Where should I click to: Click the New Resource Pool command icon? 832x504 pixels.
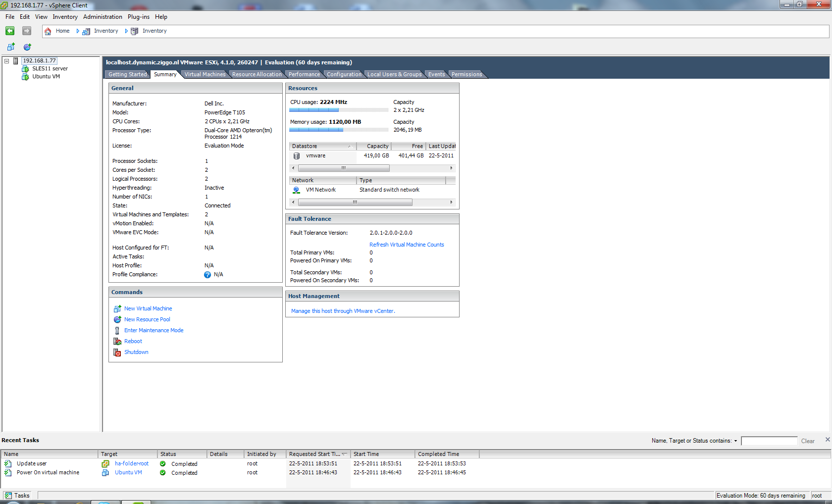point(117,319)
